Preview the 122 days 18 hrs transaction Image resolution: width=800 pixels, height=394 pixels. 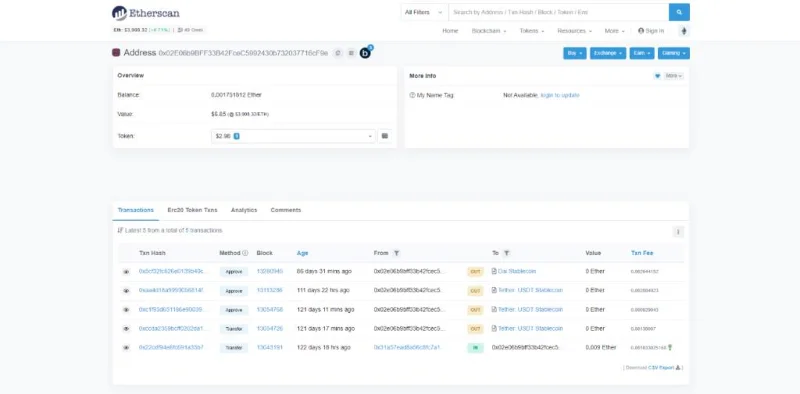[126, 348]
